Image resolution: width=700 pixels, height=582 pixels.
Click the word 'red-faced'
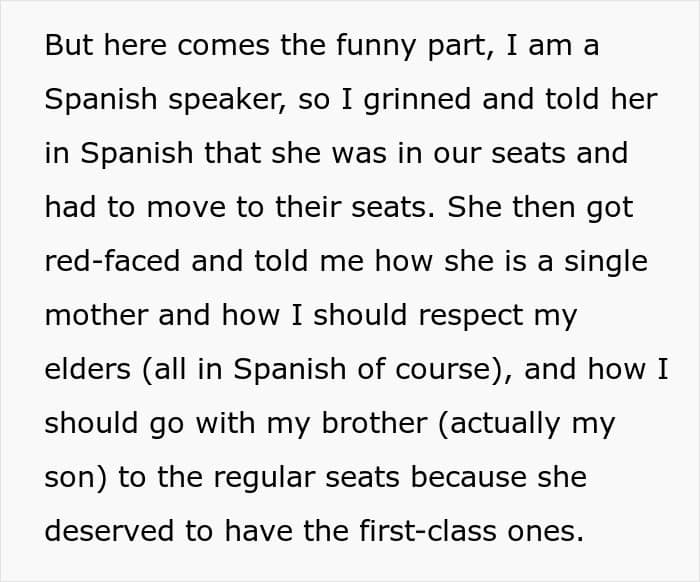click(110, 261)
